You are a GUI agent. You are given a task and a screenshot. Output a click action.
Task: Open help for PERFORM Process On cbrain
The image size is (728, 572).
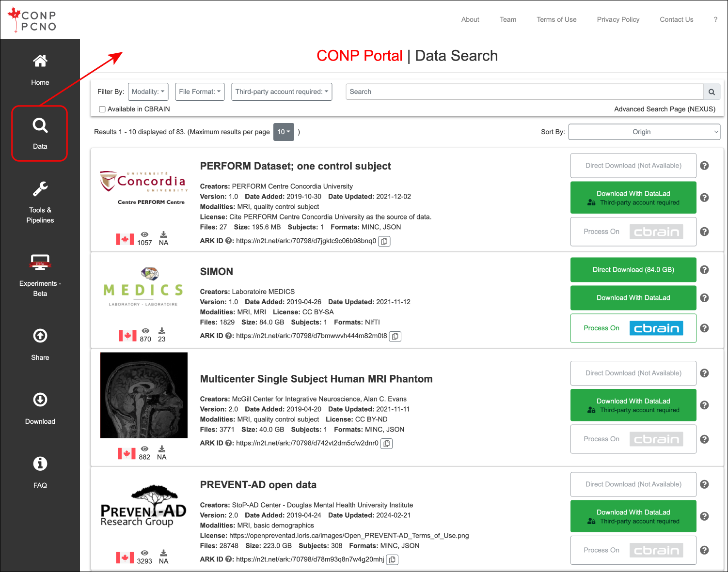pos(705,232)
